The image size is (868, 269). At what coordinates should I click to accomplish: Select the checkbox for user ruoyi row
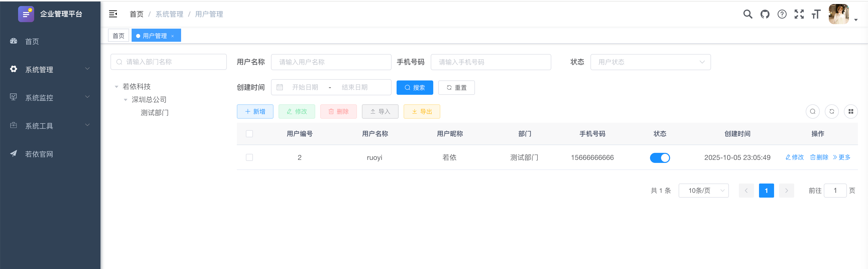pyautogui.click(x=249, y=157)
